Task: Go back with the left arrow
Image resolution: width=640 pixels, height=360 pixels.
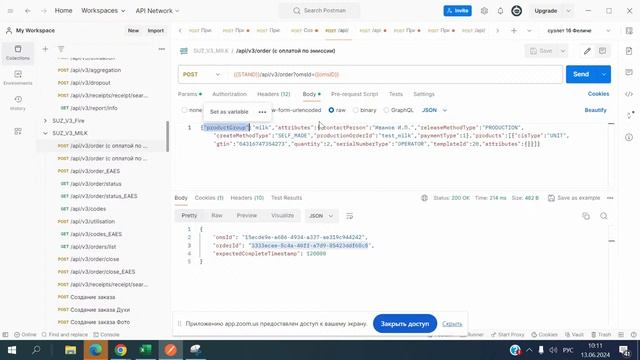Action: pos(27,11)
